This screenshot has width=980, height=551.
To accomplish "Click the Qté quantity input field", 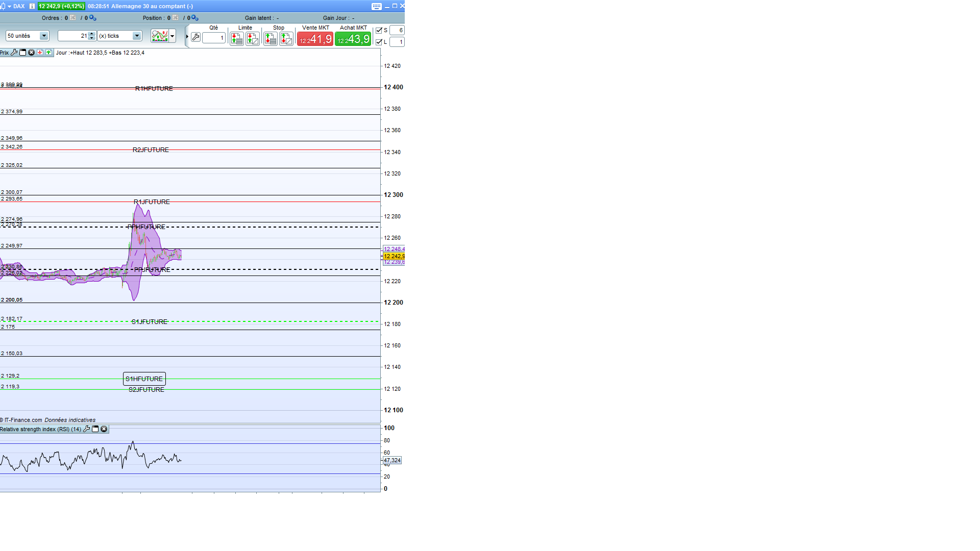I will tap(214, 38).
